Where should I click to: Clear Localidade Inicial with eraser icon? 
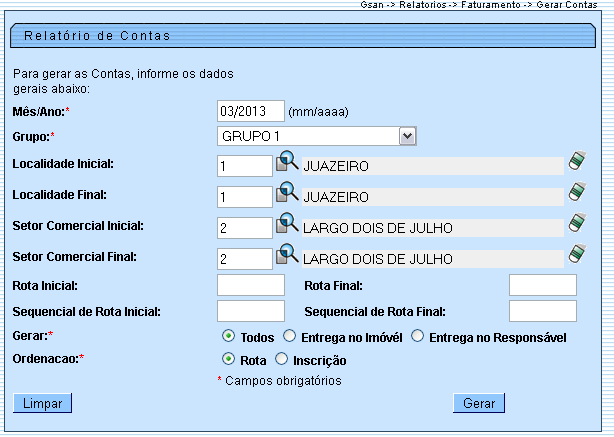coord(577,161)
